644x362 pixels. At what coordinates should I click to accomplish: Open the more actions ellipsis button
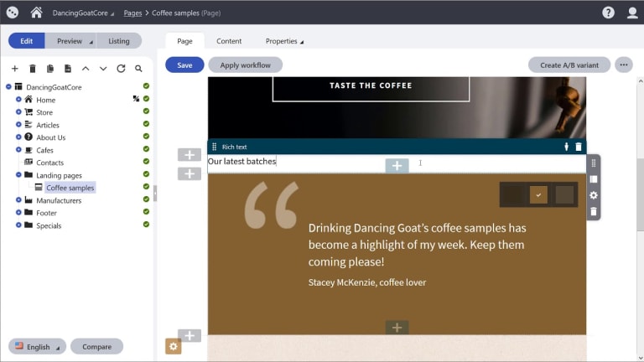click(x=624, y=65)
